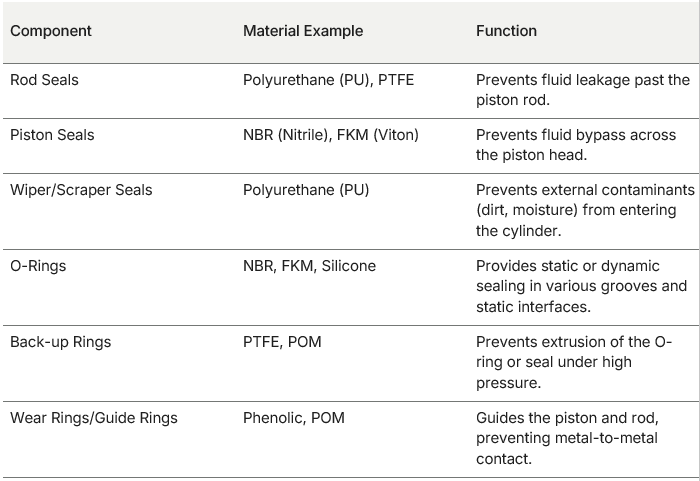This screenshot has height=481, width=700.
Task: Click the Component column header
Action: (x=51, y=31)
